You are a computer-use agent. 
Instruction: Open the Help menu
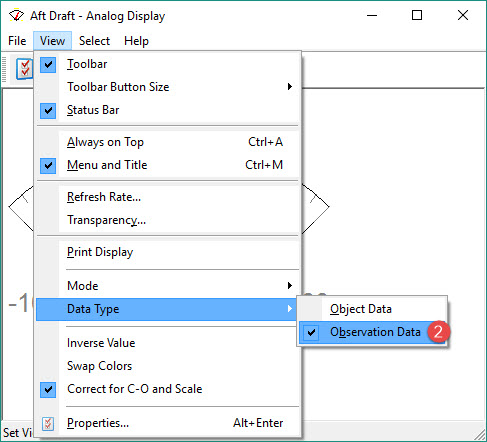pyautogui.click(x=136, y=41)
